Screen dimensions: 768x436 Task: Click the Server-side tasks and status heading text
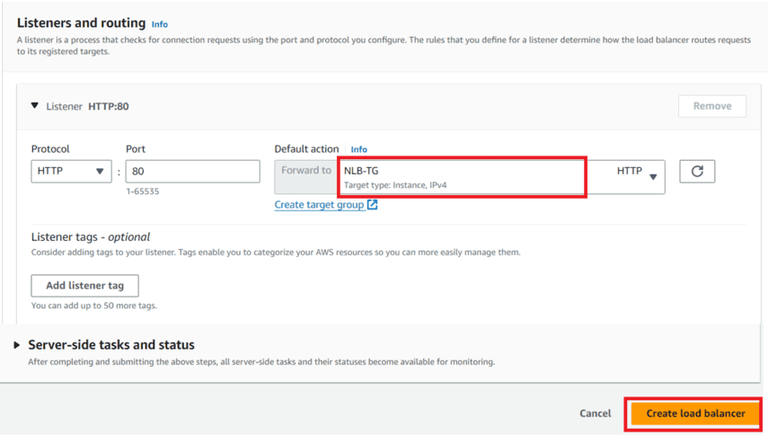(111, 345)
